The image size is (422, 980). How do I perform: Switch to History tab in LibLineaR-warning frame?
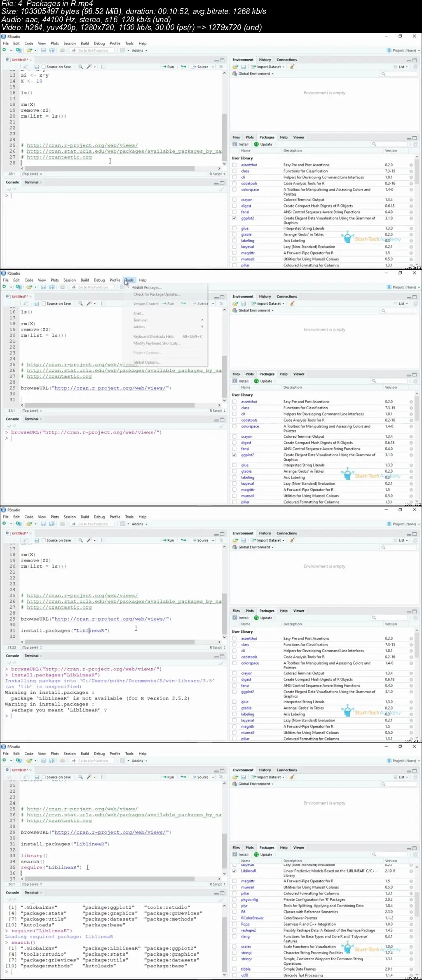(x=265, y=533)
